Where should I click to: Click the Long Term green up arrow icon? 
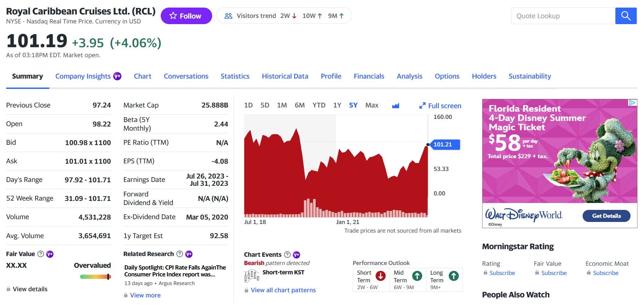(x=454, y=276)
